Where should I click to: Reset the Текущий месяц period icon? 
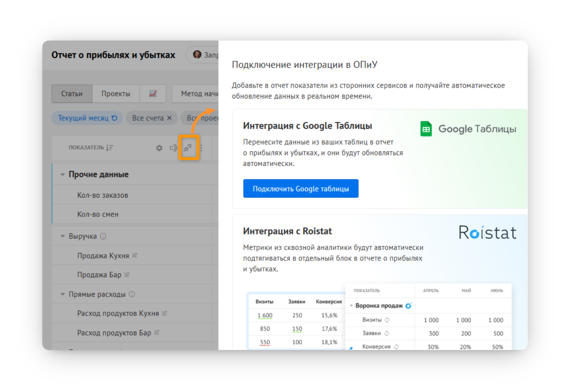click(x=115, y=118)
